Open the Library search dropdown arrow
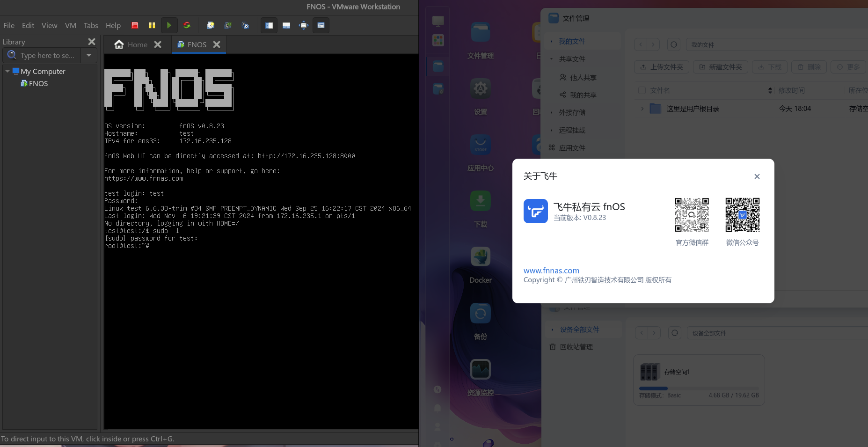The width and height of the screenshot is (868, 447). 89,55
